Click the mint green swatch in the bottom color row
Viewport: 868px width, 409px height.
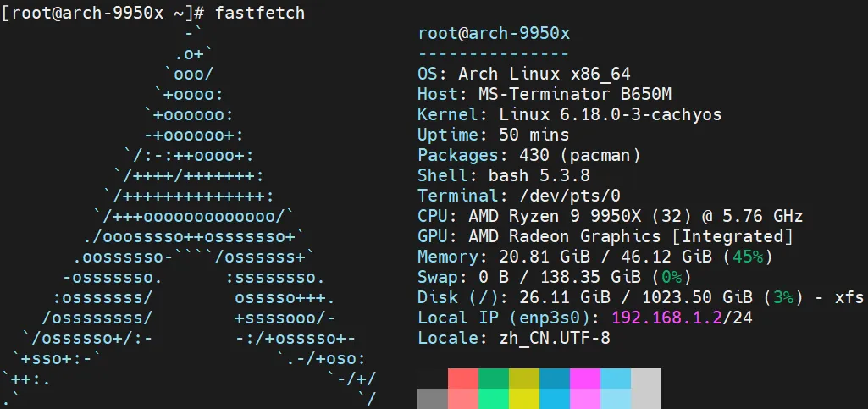click(494, 399)
